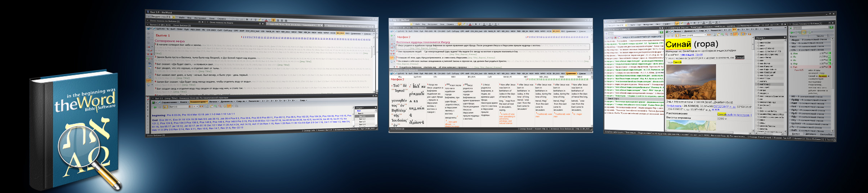868x193 pixels.
Task: Click the back arrow in book view
Action: [x=155, y=107]
